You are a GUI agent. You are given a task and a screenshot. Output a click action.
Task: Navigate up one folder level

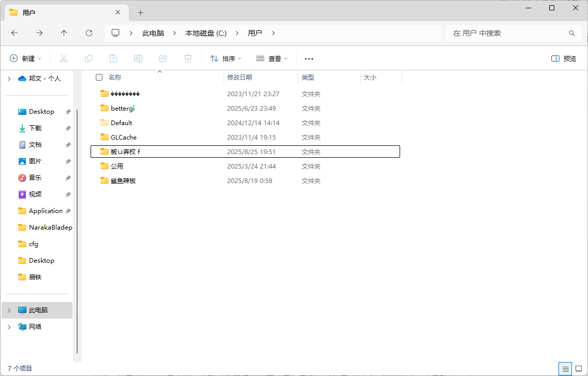pyautogui.click(x=64, y=33)
